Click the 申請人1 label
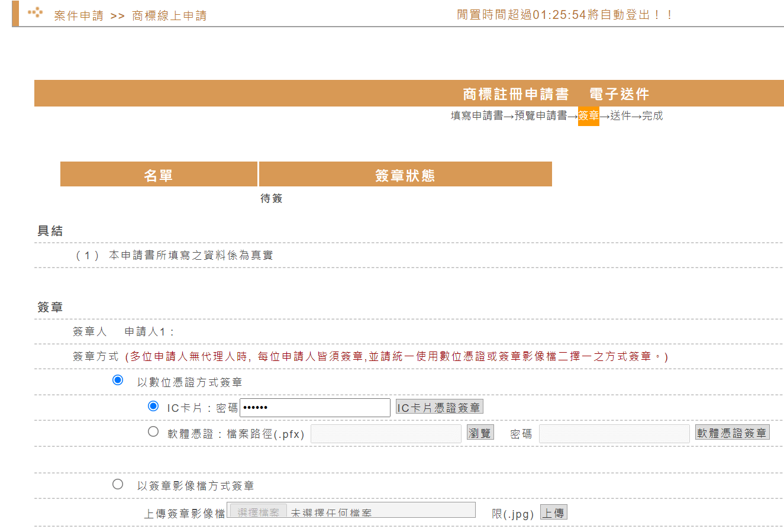 pyautogui.click(x=149, y=331)
